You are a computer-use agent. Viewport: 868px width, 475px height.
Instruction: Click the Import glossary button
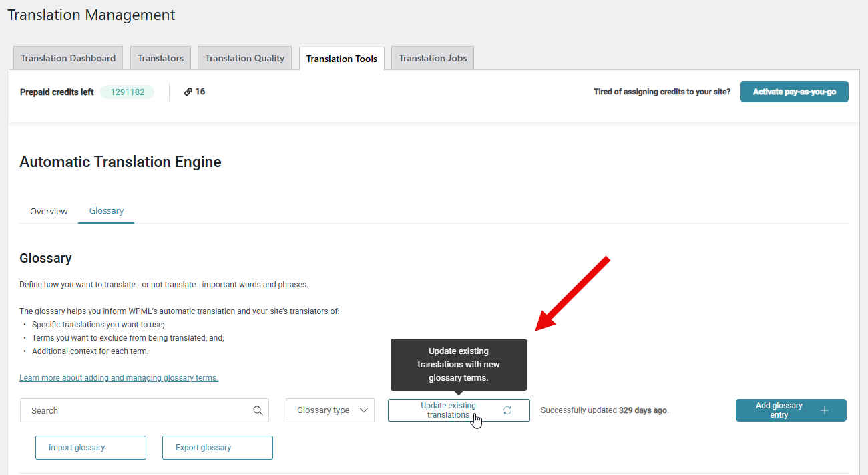[x=91, y=448]
